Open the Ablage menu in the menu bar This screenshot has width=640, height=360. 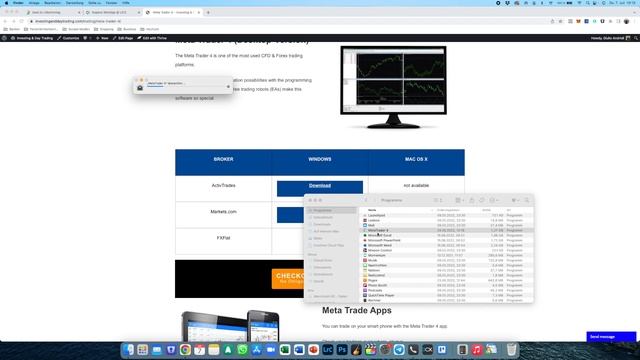click(34, 3)
